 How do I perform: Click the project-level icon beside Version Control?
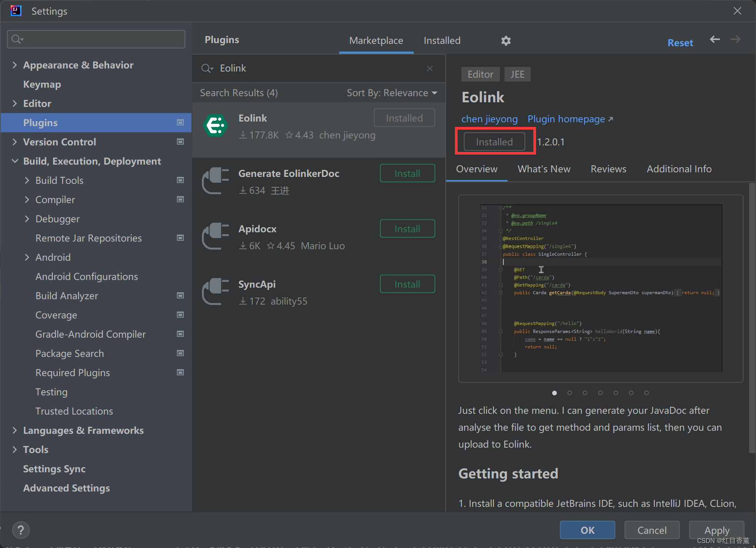click(x=180, y=142)
